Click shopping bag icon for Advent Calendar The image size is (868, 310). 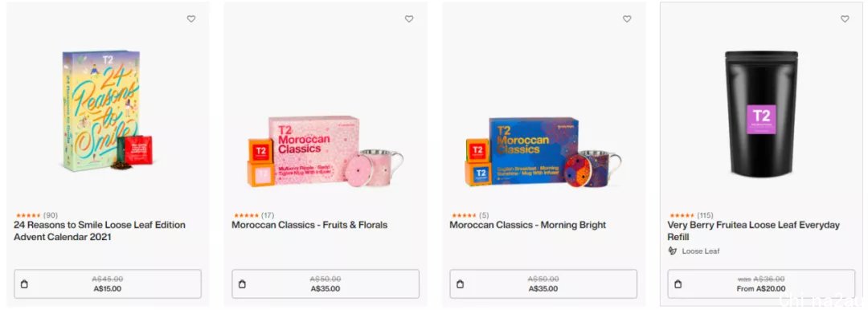(24, 284)
